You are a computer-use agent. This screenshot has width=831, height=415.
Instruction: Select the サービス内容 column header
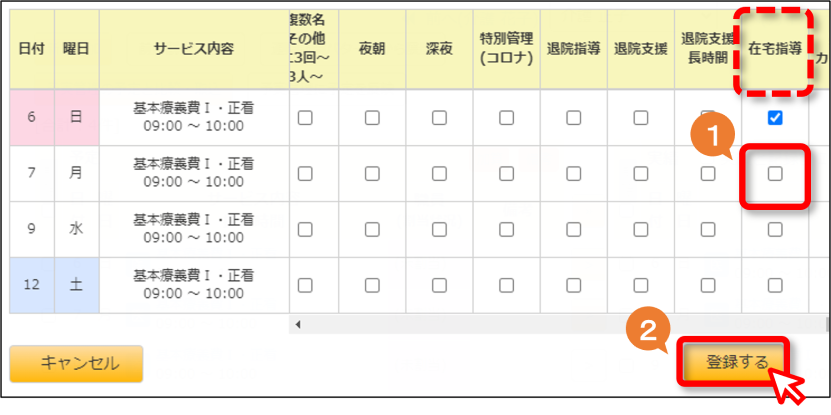pyautogui.click(x=194, y=49)
